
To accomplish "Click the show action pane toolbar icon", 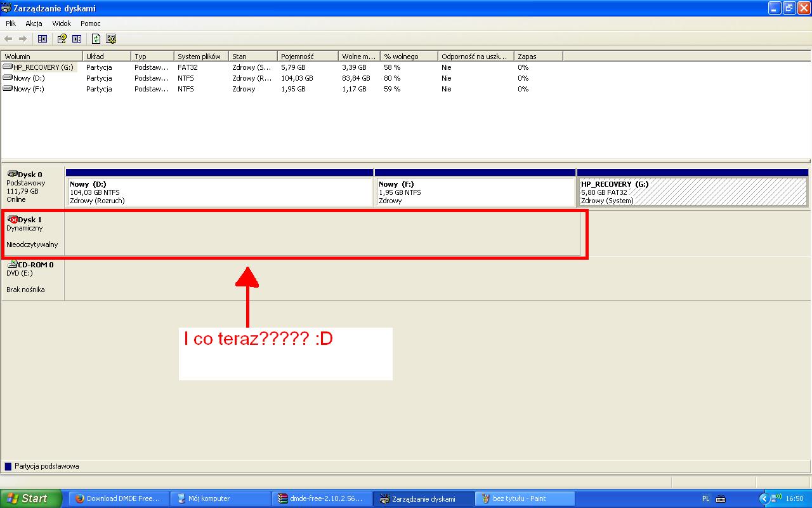I will tap(77, 39).
